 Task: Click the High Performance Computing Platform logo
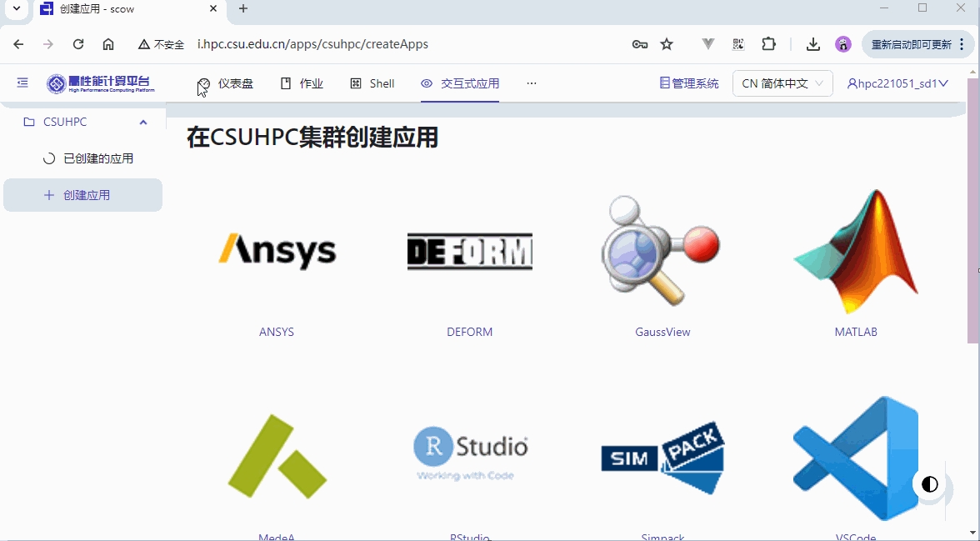pyautogui.click(x=101, y=83)
